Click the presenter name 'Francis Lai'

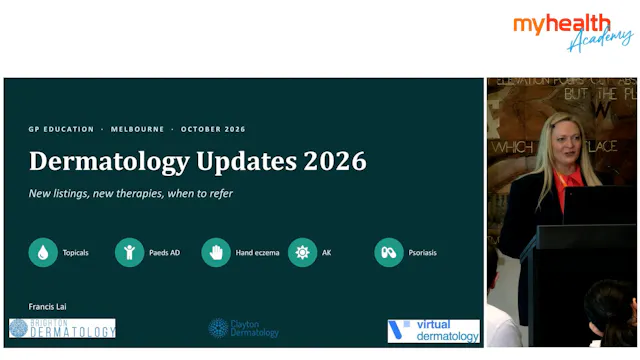pos(47,307)
